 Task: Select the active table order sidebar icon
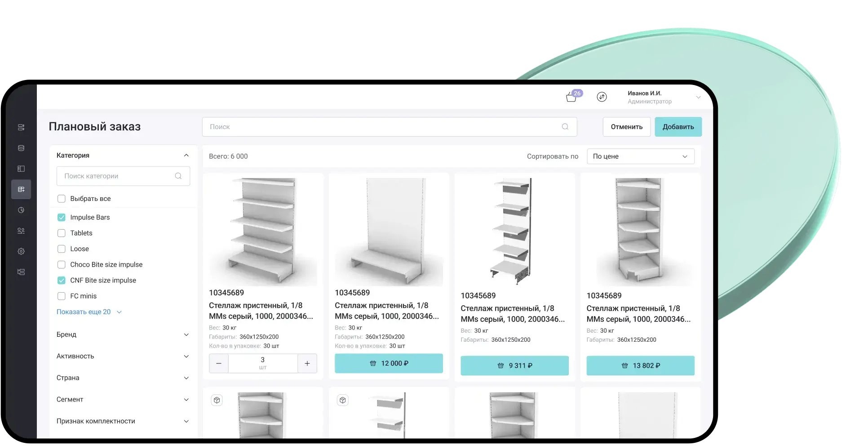point(21,189)
